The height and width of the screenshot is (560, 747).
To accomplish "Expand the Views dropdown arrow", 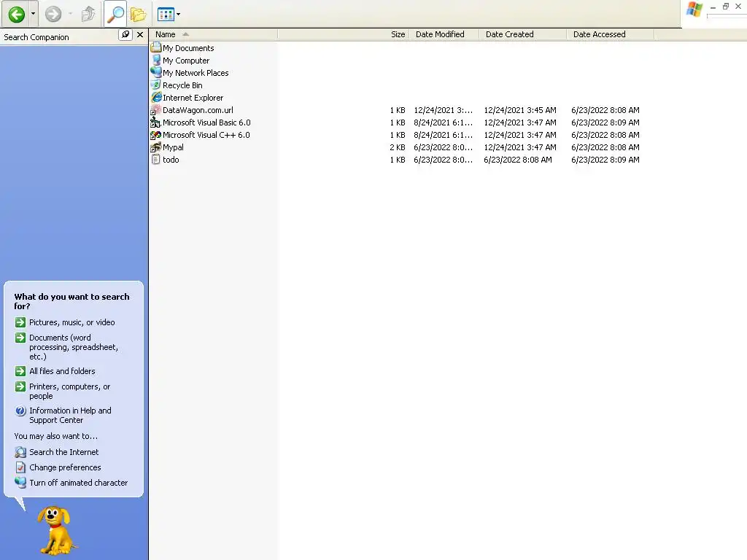I will click(x=179, y=15).
